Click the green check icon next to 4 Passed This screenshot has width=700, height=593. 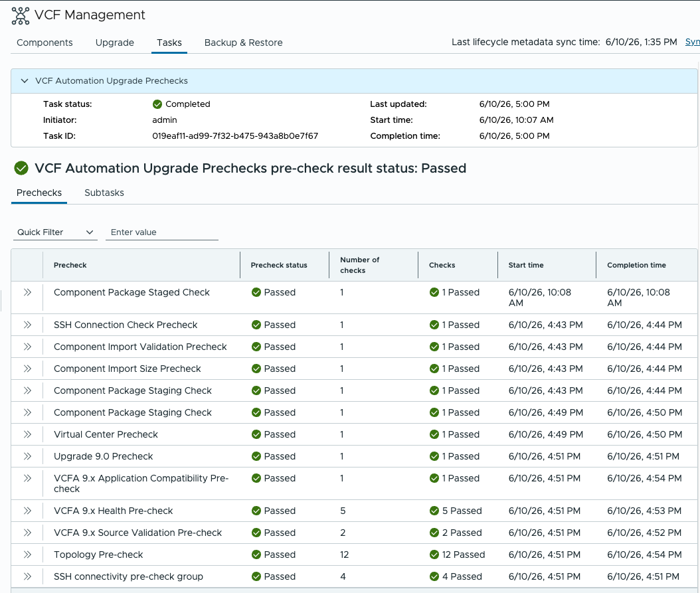[x=434, y=576]
